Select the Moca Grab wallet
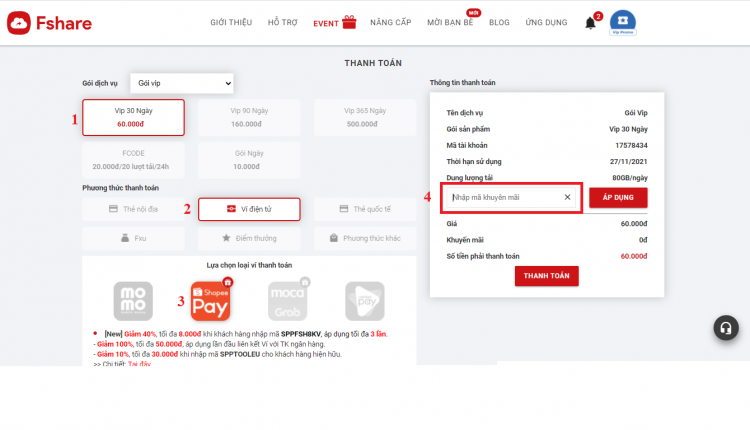The image size is (750, 430). [x=287, y=301]
